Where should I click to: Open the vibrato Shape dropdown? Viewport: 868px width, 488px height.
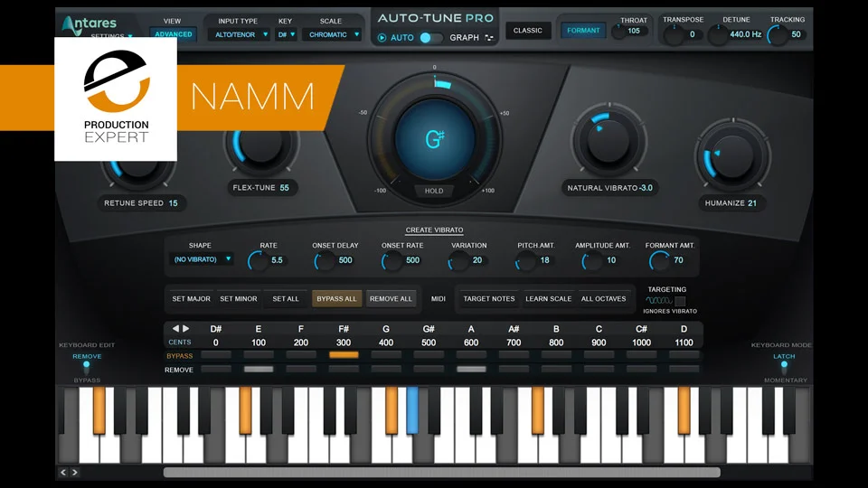click(201, 259)
